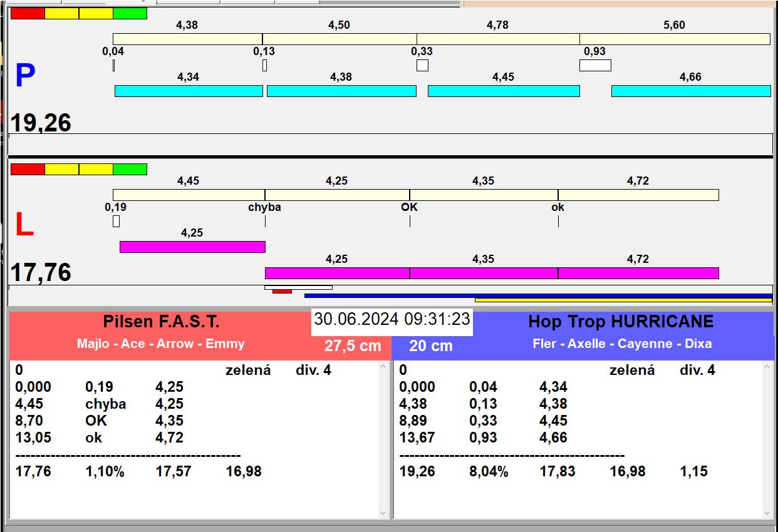Screen dimensions: 778x532
Task: Click the date and time field 30.06.2024
Action: (392, 319)
